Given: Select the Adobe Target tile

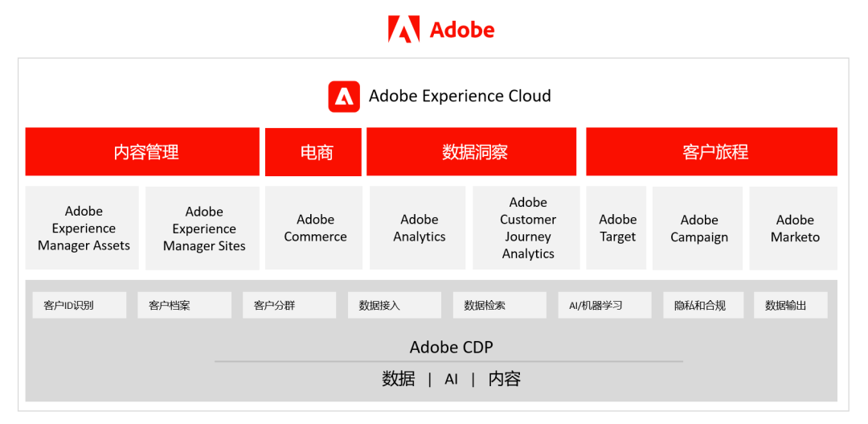Looking at the screenshot, I should [x=616, y=228].
